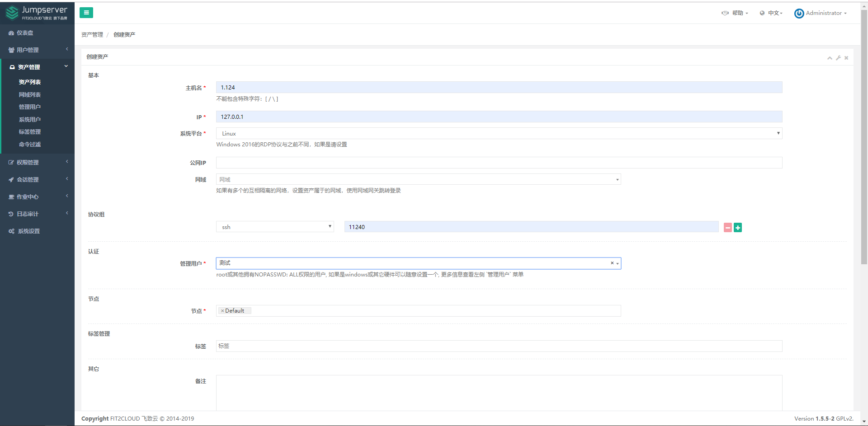Image resolution: width=868 pixels, height=426 pixels.
Task: Click the 资产管理 breadcrumb link
Action: (x=92, y=35)
